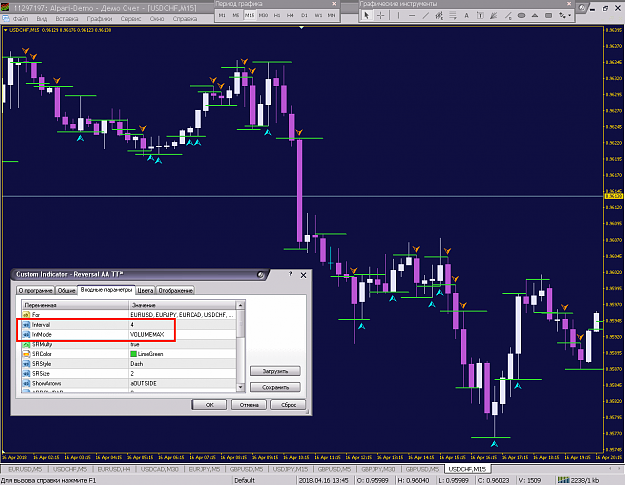Viewport: 625px width, 485px height.
Task: Select the equidistant channel tool
Action: (x=439, y=16)
